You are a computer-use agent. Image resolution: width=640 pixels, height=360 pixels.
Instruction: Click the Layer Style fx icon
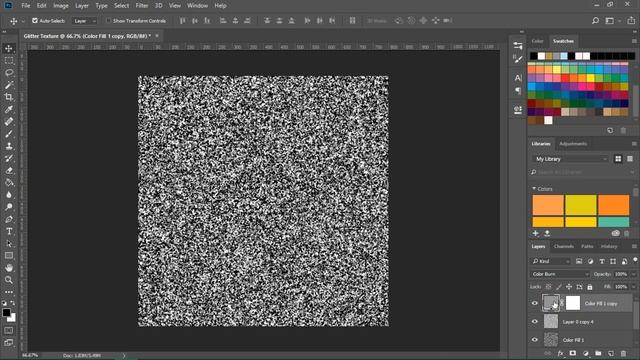[x=560, y=353]
